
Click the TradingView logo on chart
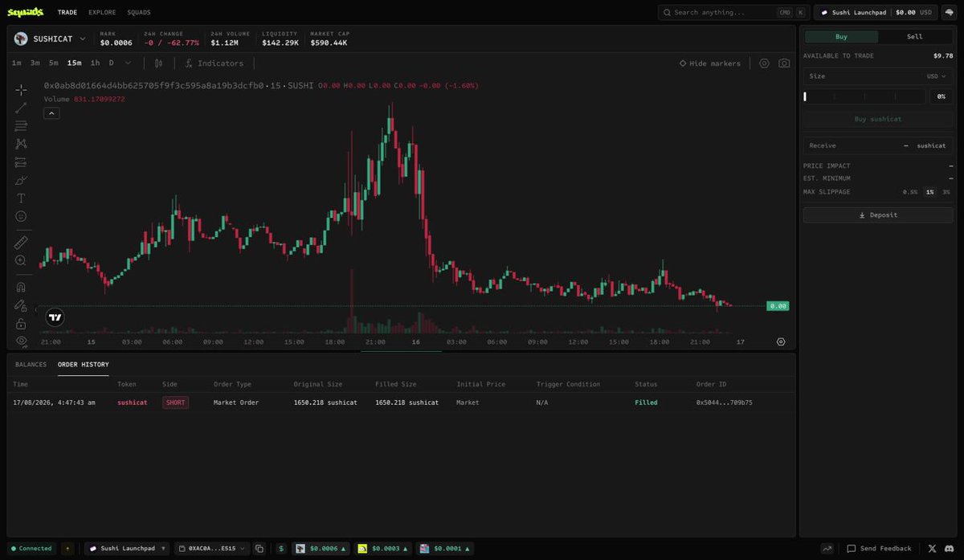click(x=55, y=317)
